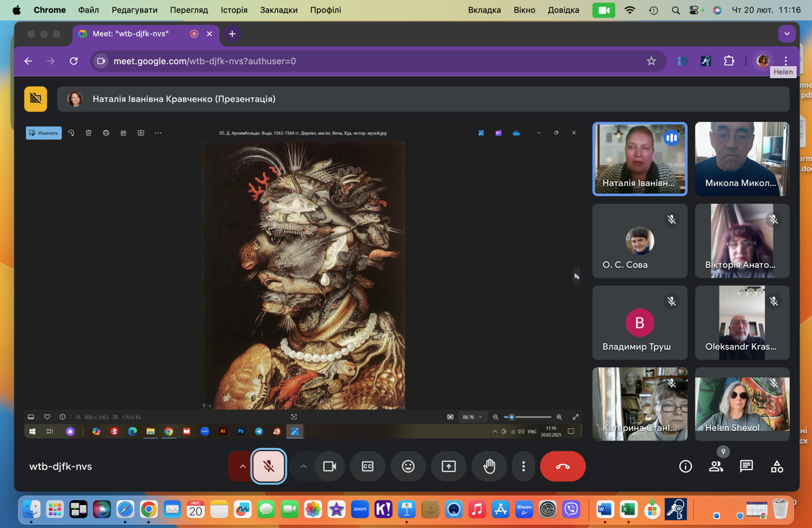Turn on closed captions
The height and width of the screenshot is (528, 812).
pos(367,466)
